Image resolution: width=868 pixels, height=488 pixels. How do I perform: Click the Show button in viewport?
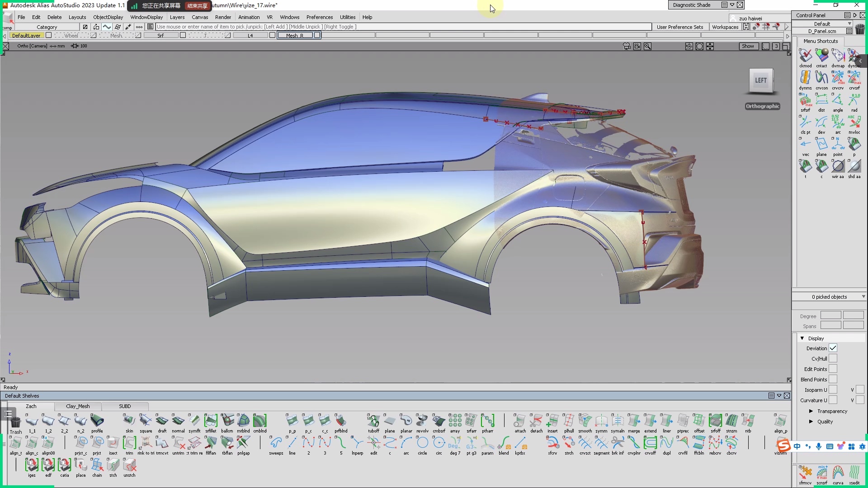click(x=748, y=46)
